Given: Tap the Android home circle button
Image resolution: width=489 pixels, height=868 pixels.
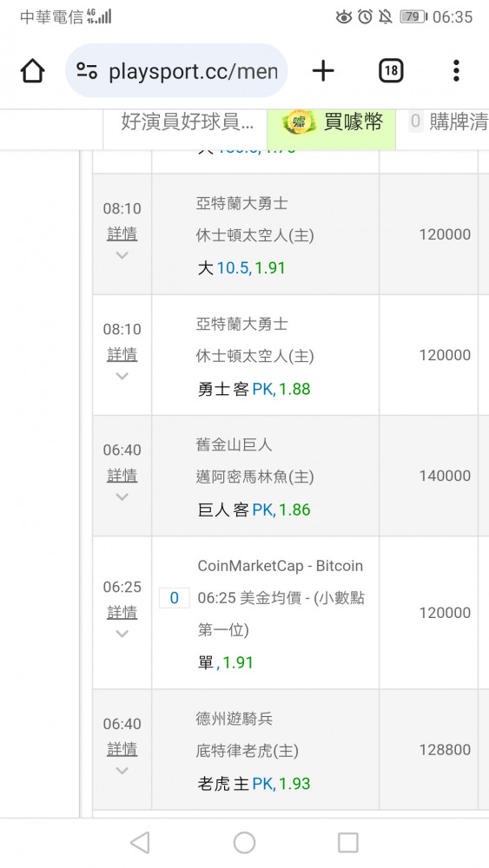Looking at the screenshot, I should [x=244, y=843].
